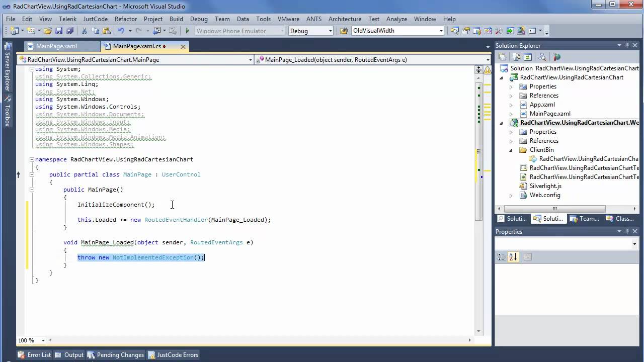
Task: Collapse the MainPage class outline box
Action: (32, 174)
